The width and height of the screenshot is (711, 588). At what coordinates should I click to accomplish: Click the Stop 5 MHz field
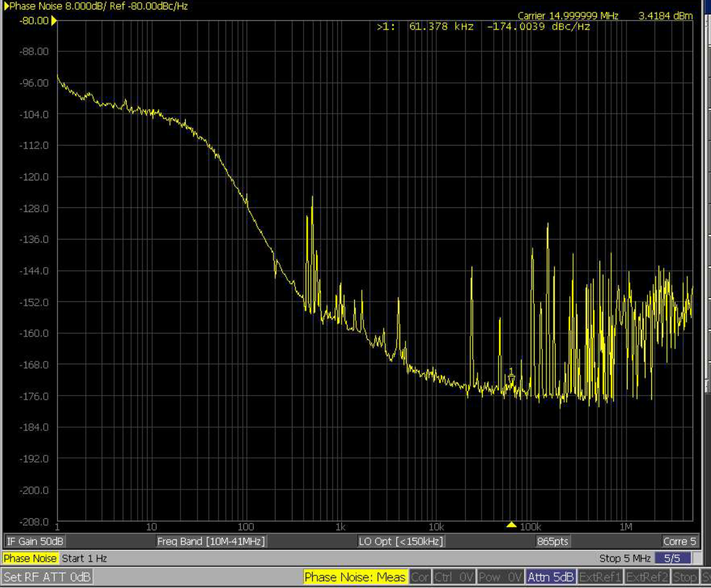click(x=624, y=558)
